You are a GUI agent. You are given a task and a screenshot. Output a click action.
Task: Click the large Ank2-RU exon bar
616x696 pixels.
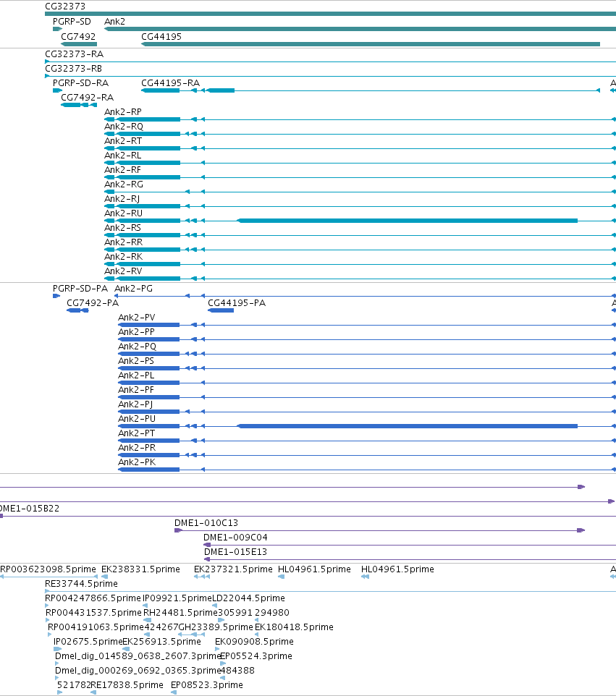[408, 221]
